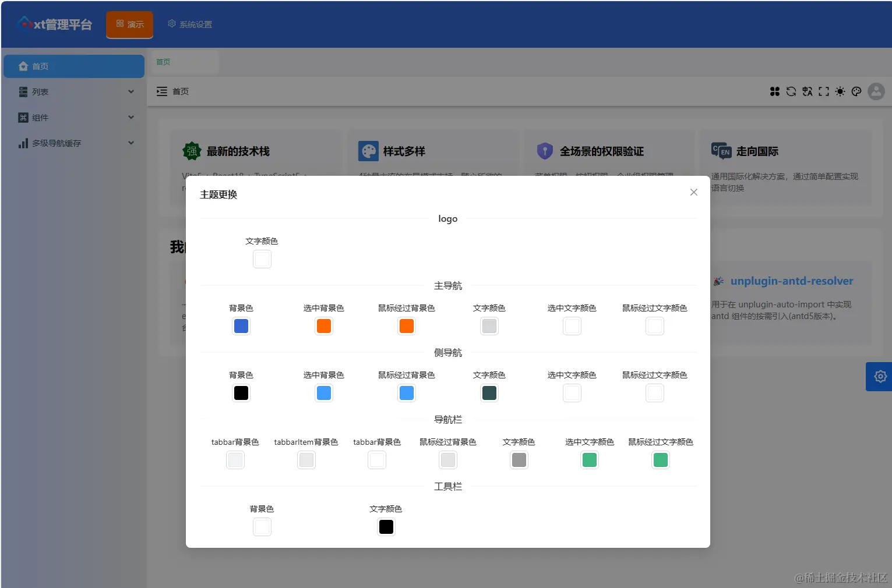Image resolution: width=892 pixels, height=588 pixels.
Task: Close the 主题更换 dialog
Action: pyautogui.click(x=693, y=192)
